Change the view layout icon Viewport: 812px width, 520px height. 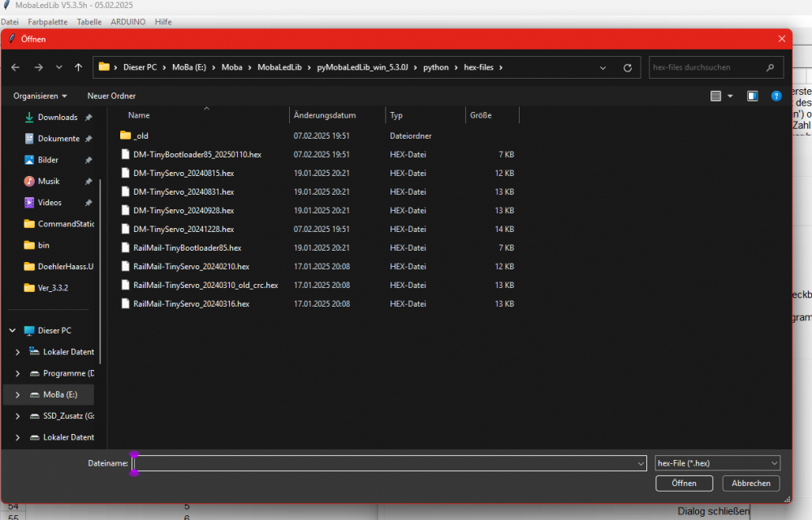[715, 97]
